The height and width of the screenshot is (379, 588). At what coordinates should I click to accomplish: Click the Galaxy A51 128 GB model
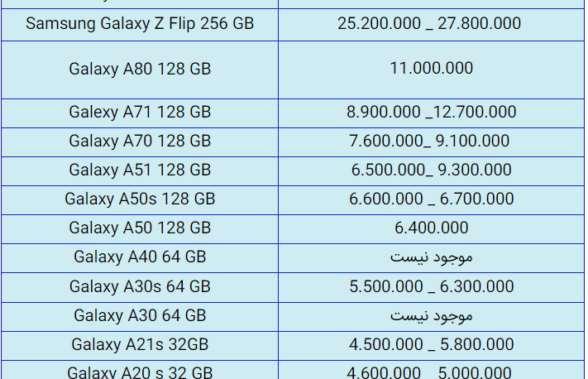click(140, 170)
